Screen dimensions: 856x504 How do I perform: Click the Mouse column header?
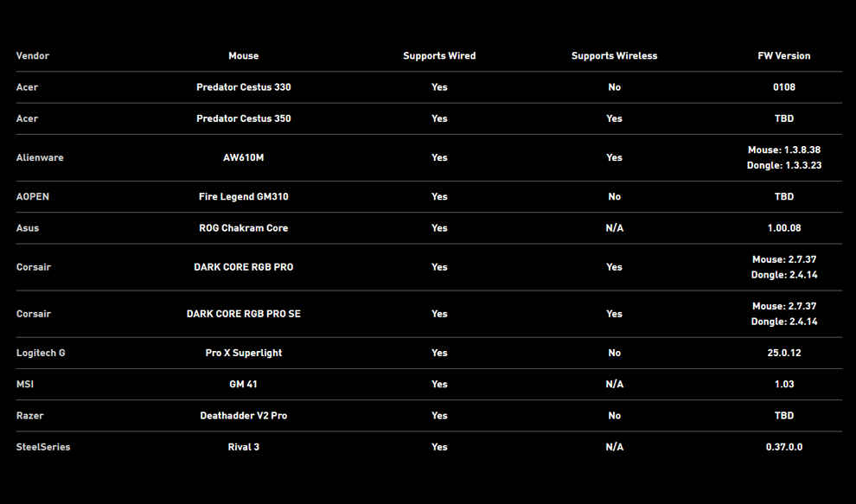(244, 55)
